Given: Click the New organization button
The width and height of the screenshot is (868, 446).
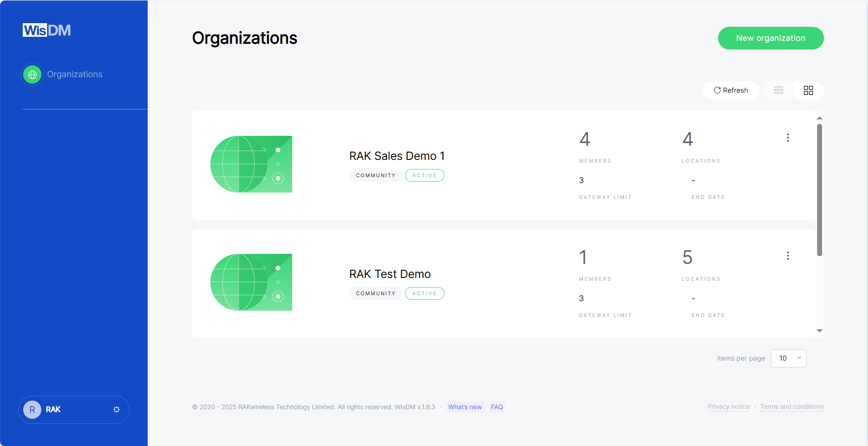Looking at the screenshot, I should tap(770, 38).
